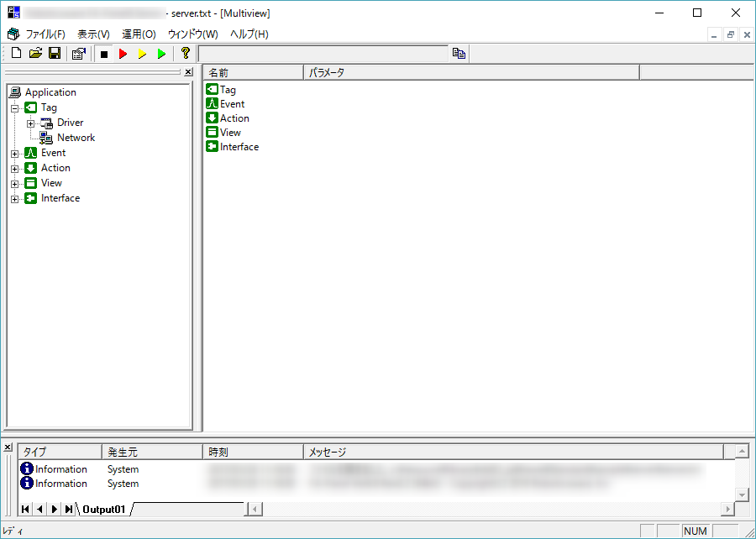Click the New file toolbar icon
The height and width of the screenshot is (539, 756).
17,54
